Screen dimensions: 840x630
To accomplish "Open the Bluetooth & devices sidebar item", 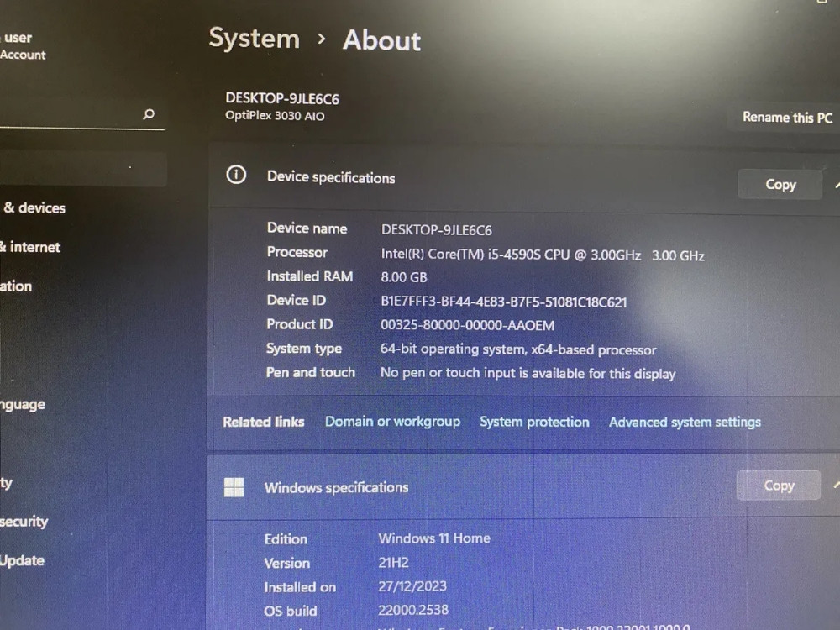I will 34,207.
